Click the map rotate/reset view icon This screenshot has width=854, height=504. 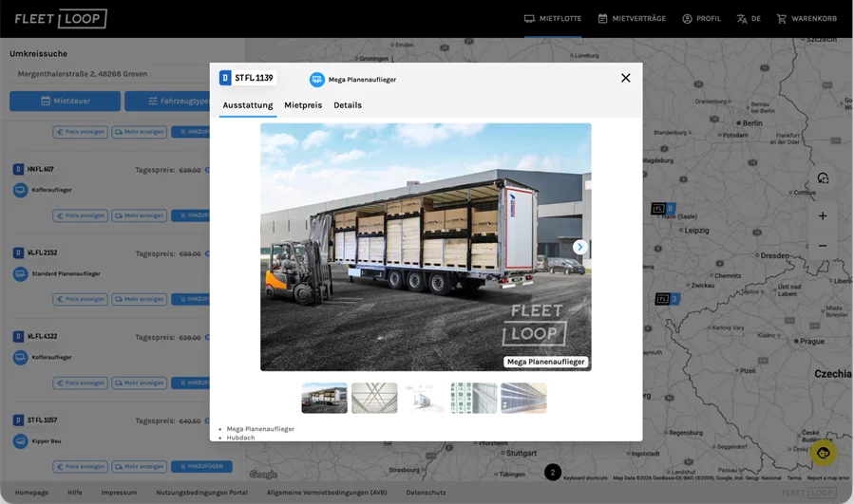(x=822, y=178)
